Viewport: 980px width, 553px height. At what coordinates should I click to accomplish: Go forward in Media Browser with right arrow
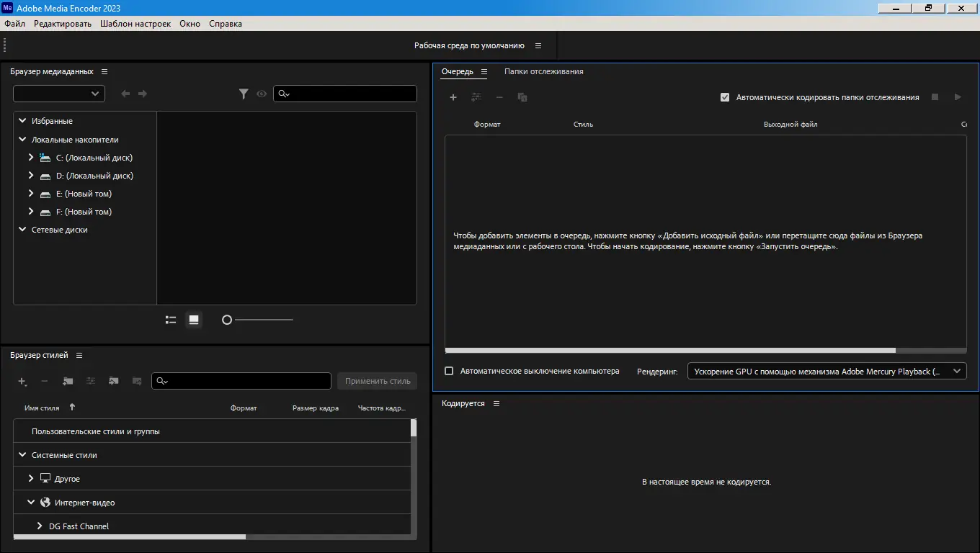point(143,94)
